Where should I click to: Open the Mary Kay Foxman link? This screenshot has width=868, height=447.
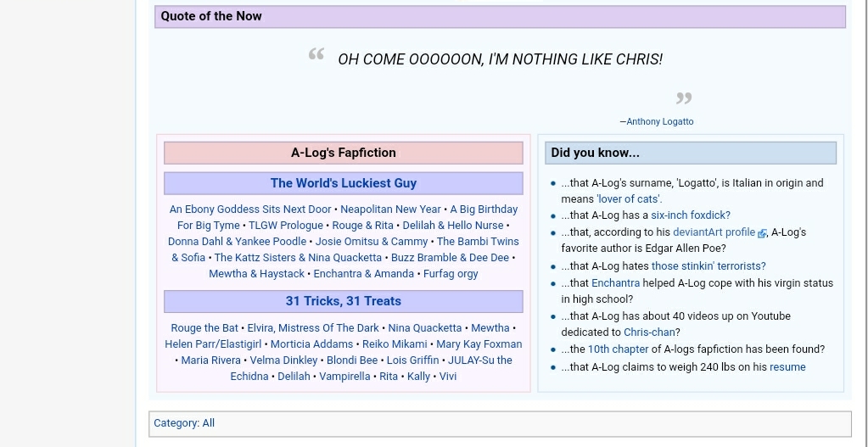click(479, 344)
